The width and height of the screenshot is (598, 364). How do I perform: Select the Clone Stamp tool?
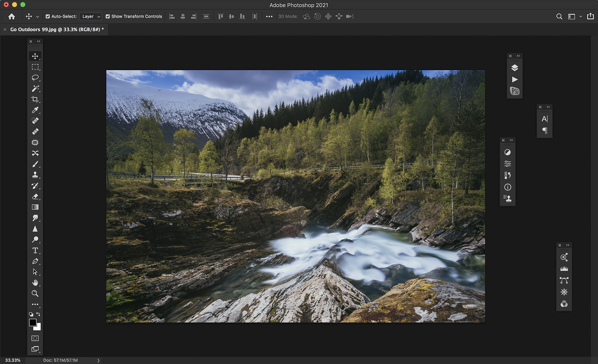click(x=35, y=175)
